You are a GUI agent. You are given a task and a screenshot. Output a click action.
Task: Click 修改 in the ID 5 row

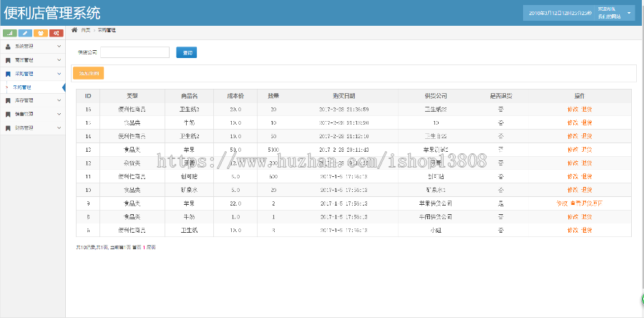click(x=572, y=230)
